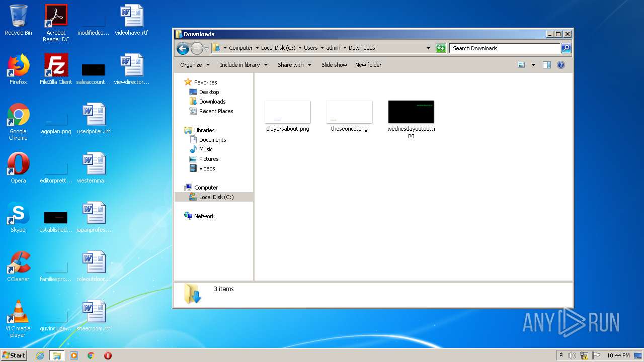Click New folder toolbar button

pyautogui.click(x=368, y=65)
